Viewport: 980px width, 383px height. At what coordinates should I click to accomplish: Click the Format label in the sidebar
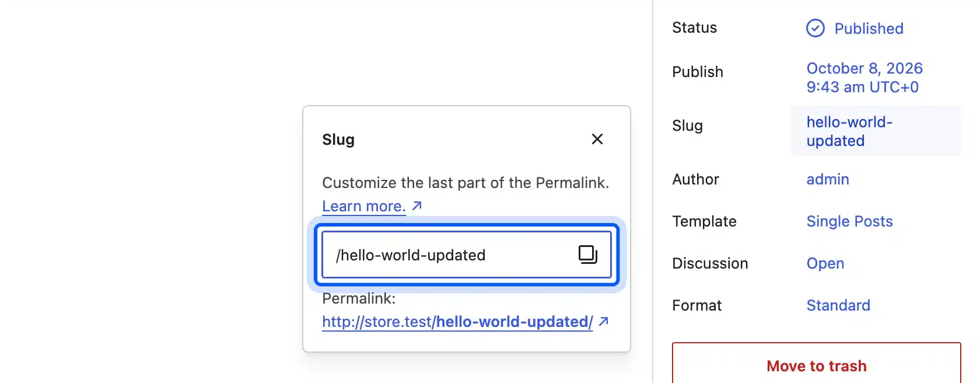click(696, 305)
